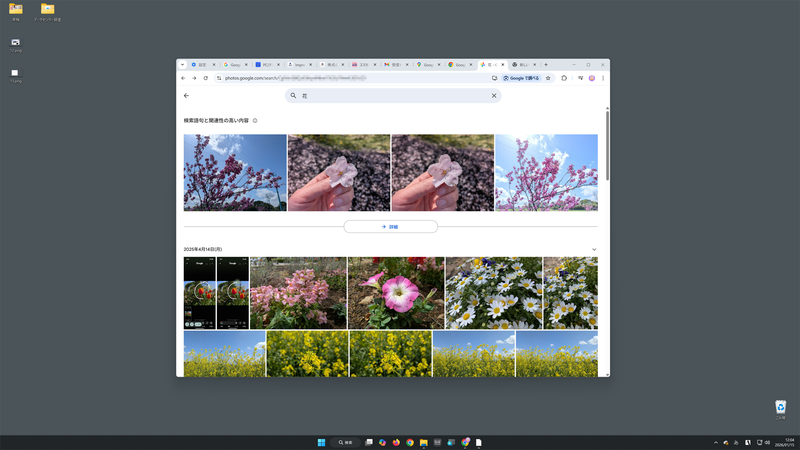800x450 pixels.
Task: Bookmark this page with the star icon
Action: point(548,78)
